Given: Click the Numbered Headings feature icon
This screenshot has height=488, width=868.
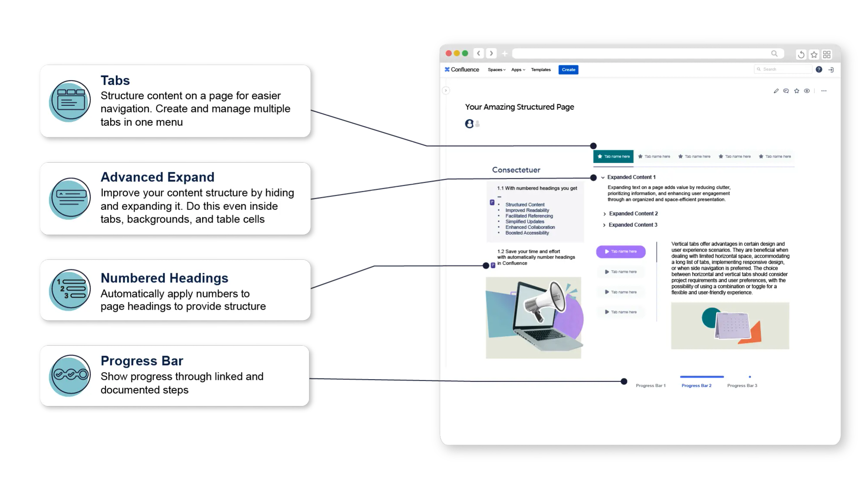Looking at the screenshot, I should tap(69, 290).
